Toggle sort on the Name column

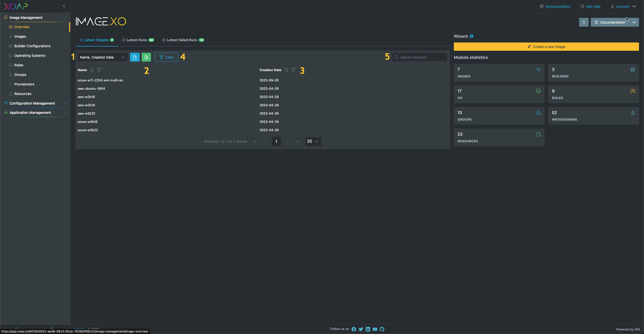pyautogui.click(x=92, y=70)
